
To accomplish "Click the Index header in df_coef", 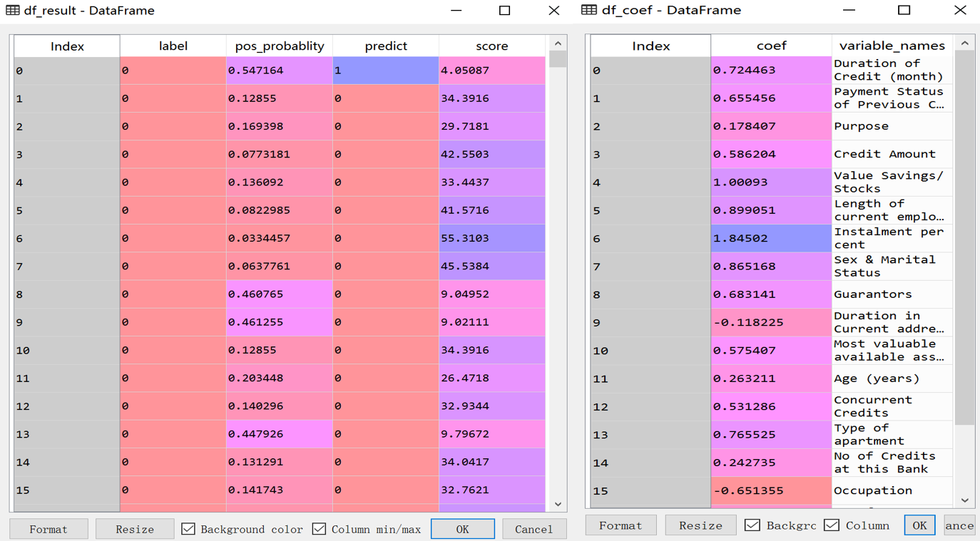I will click(x=650, y=46).
